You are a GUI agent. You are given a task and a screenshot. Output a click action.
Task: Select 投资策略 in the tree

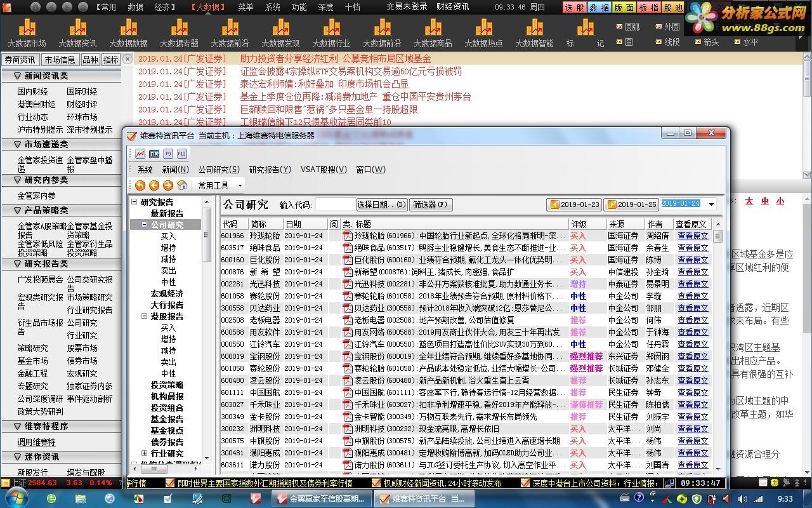pos(167,385)
